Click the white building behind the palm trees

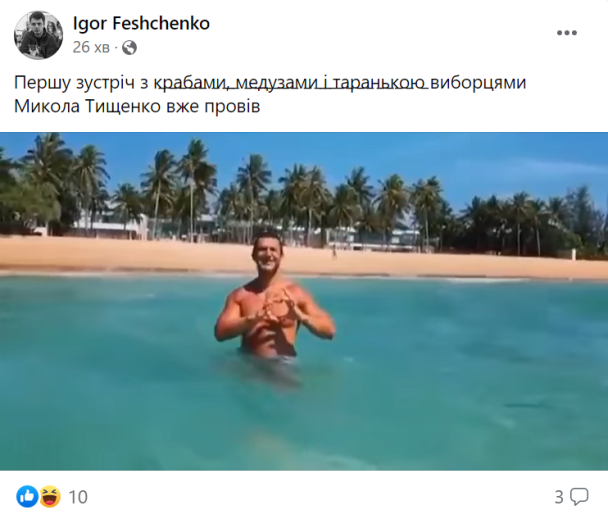(111, 226)
